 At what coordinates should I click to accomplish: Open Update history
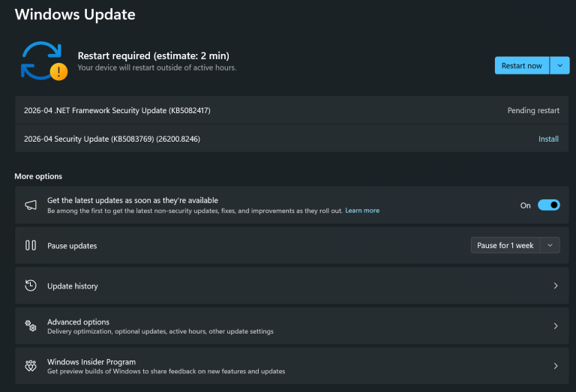(292, 286)
